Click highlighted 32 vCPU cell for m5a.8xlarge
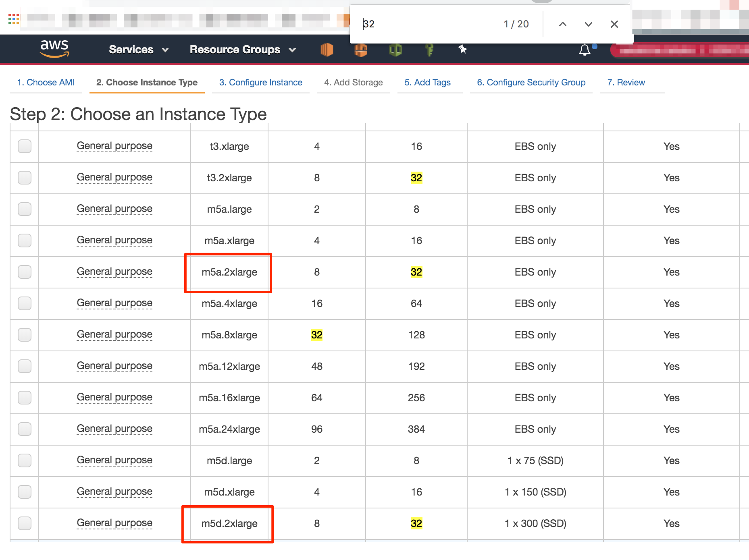 pyautogui.click(x=317, y=335)
